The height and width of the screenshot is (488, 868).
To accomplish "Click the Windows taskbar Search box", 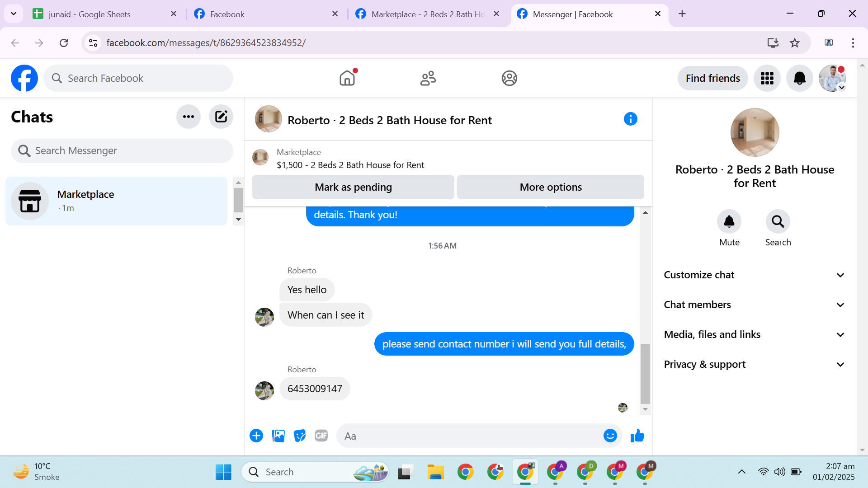I will pyautogui.click(x=316, y=472).
